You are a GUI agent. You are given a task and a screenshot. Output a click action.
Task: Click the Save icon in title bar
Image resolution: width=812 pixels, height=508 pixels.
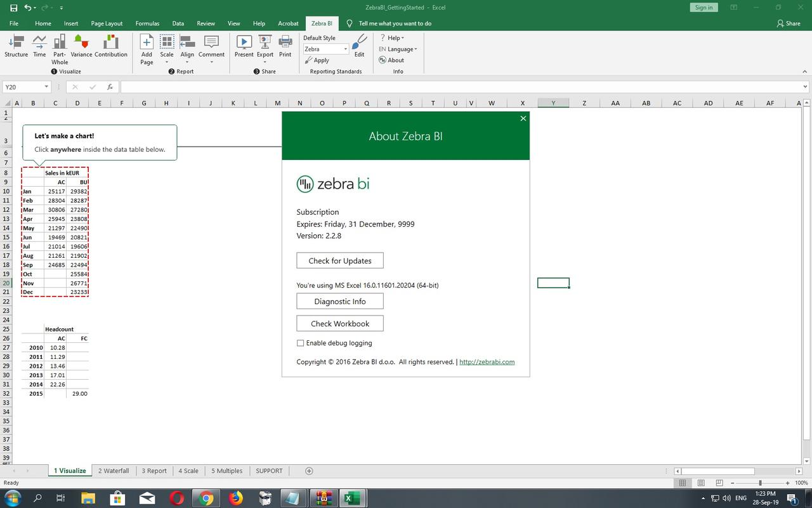13,8
